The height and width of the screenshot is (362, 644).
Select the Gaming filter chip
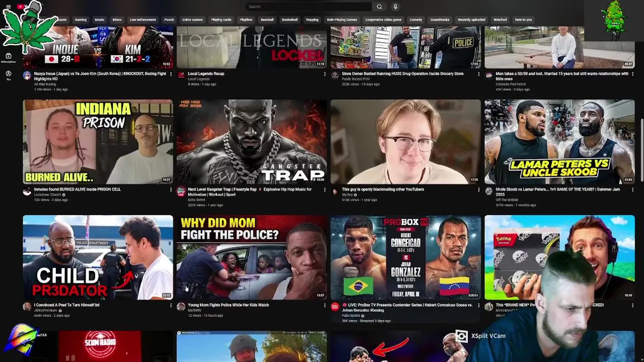click(80, 20)
